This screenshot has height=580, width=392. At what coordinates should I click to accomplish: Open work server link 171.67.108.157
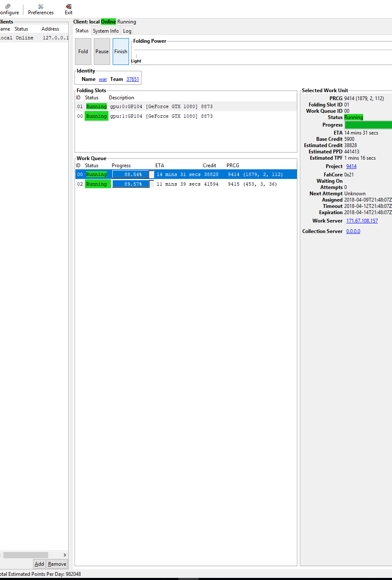pos(362,221)
